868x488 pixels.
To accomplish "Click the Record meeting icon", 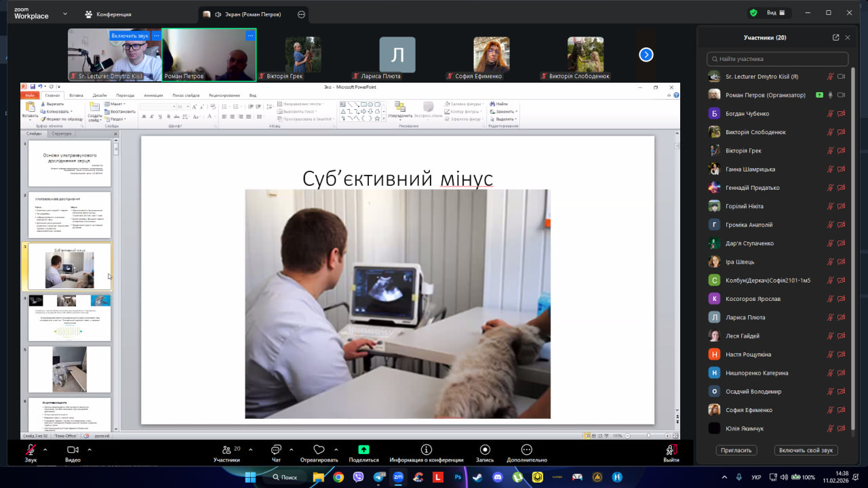I will tap(485, 450).
